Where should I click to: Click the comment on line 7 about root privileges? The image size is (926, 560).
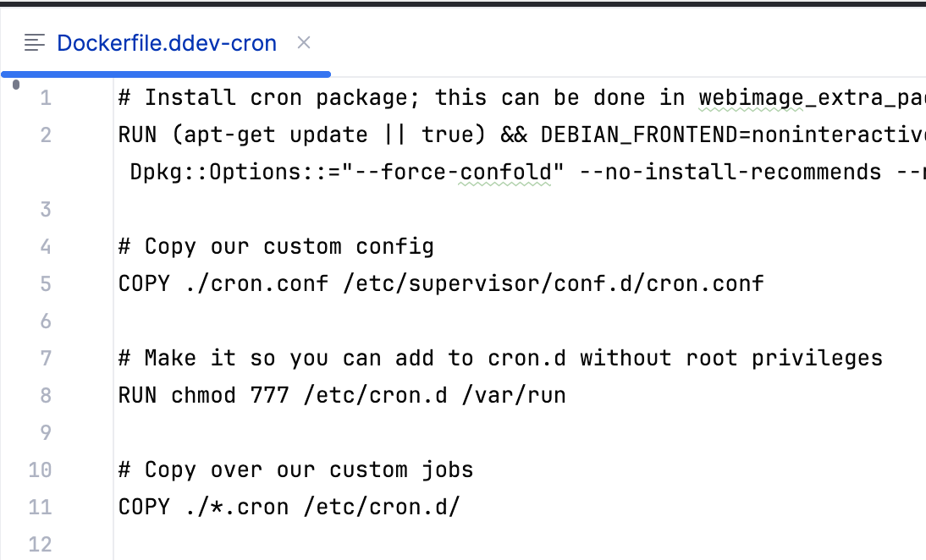tap(499, 358)
